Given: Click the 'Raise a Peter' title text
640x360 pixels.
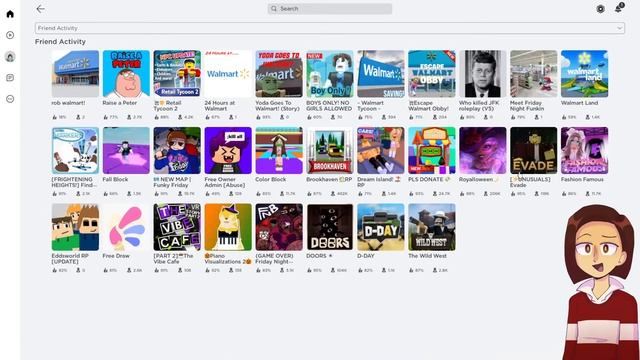Looking at the screenshot, I should 120,103.
